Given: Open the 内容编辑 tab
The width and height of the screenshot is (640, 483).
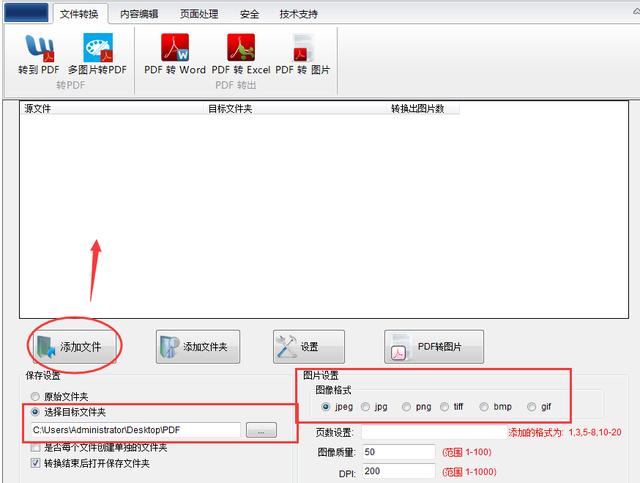Looking at the screenshot, I should coord(139,14).
